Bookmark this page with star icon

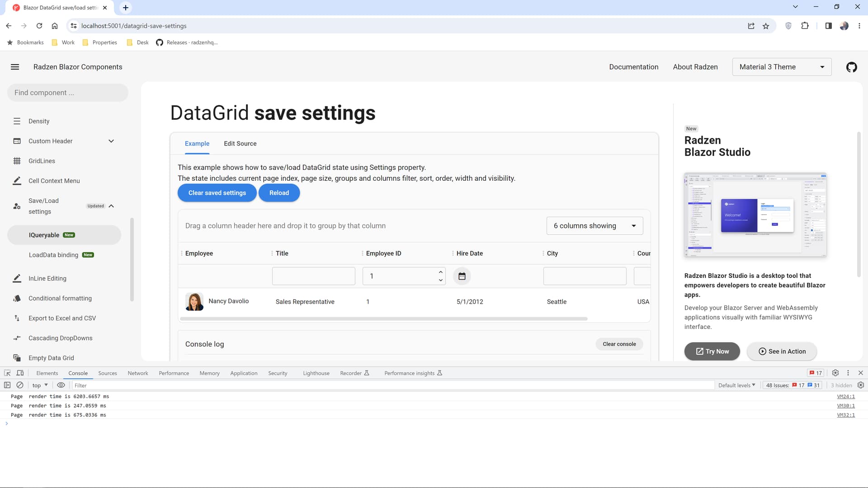766,26
